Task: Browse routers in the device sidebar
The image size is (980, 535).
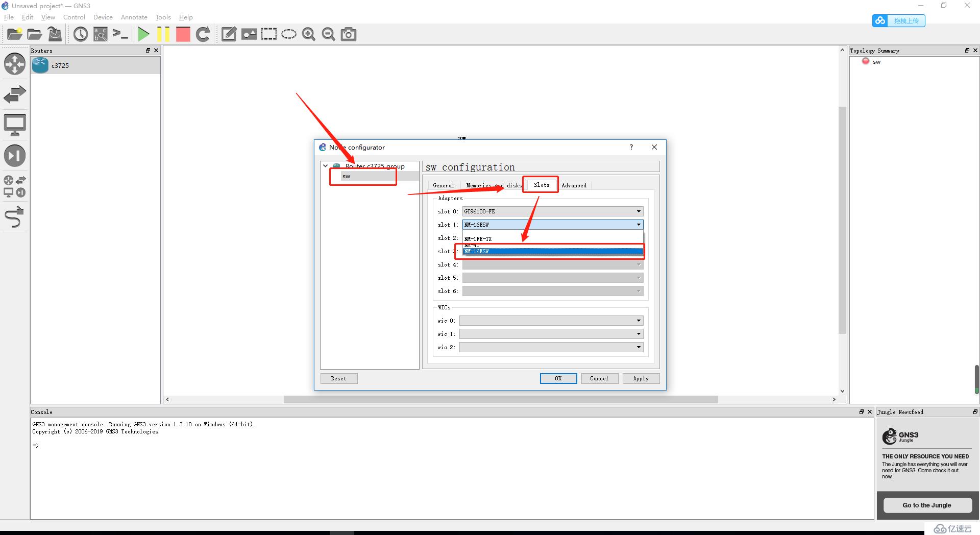Action: 15,64
